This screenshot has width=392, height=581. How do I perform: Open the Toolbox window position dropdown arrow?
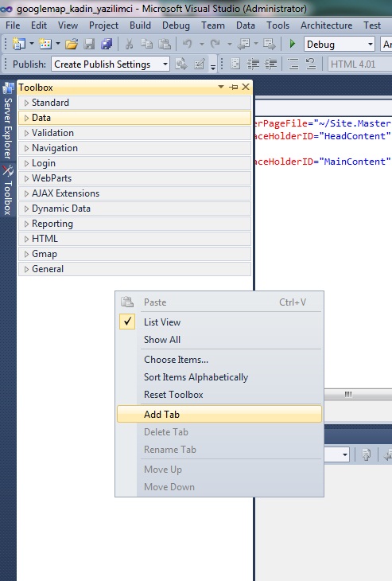(221, 87)
